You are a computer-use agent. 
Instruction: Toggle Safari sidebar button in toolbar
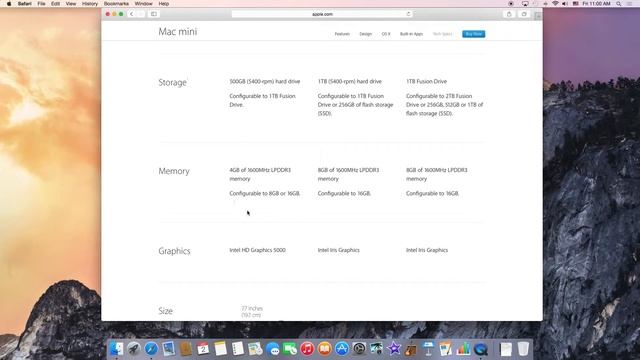[x=154, y=14]
